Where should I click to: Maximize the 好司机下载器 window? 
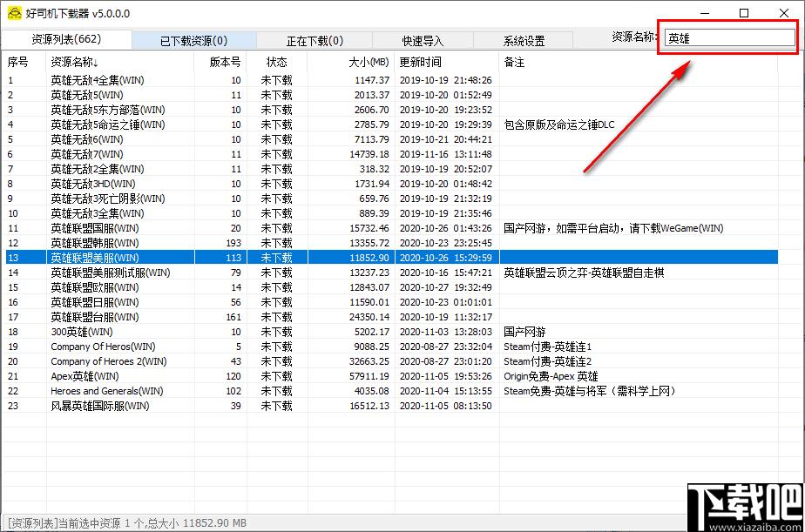coord(744,13)
